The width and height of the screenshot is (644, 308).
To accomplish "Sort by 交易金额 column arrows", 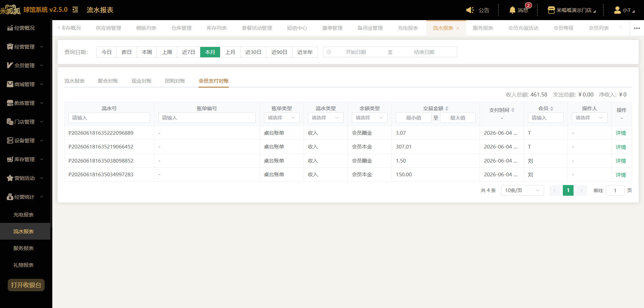I will pyautogui.click(x=447, y=109).
